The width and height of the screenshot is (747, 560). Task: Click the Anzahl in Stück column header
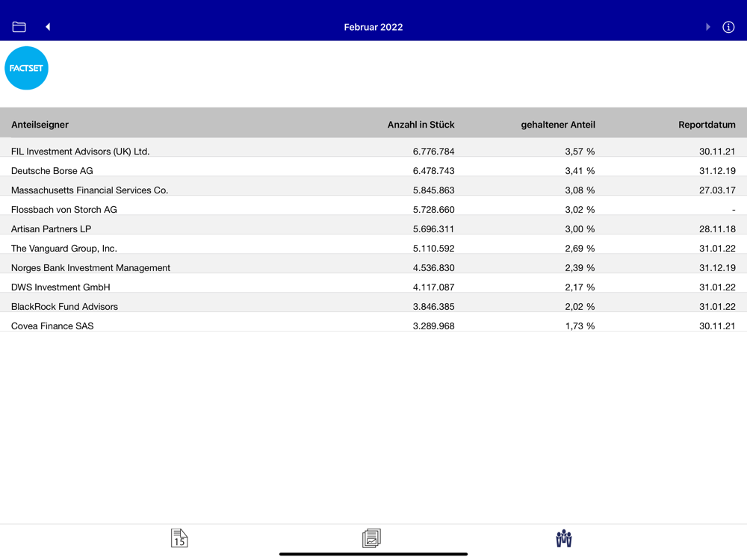pos(421,125)
